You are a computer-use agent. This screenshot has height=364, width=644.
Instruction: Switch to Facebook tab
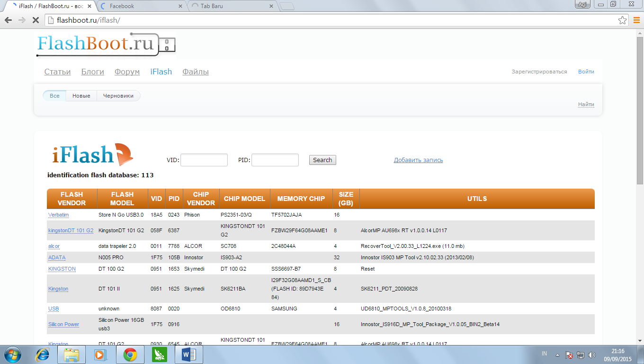[x=142, y=6]
